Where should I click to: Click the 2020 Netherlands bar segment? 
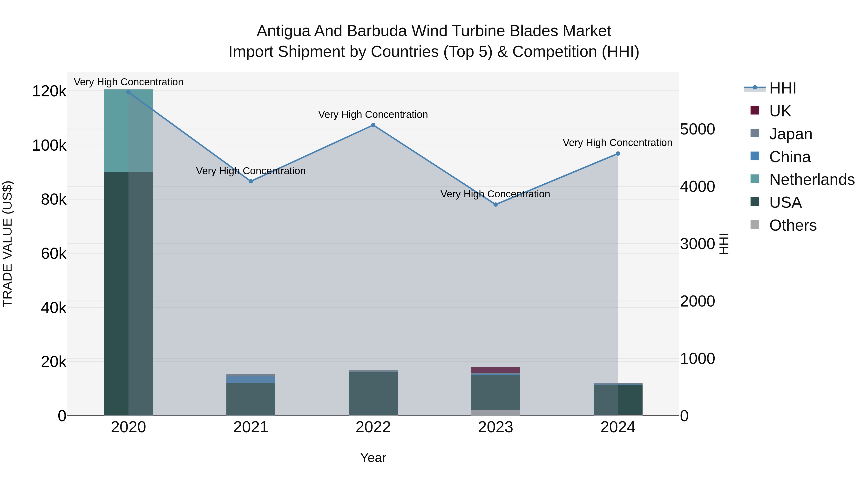point(128,131)
